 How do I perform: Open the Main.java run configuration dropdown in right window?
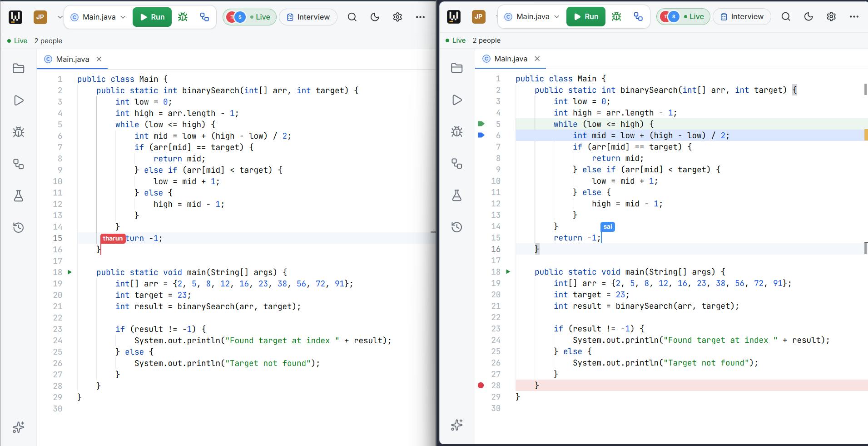pos(532,16)
